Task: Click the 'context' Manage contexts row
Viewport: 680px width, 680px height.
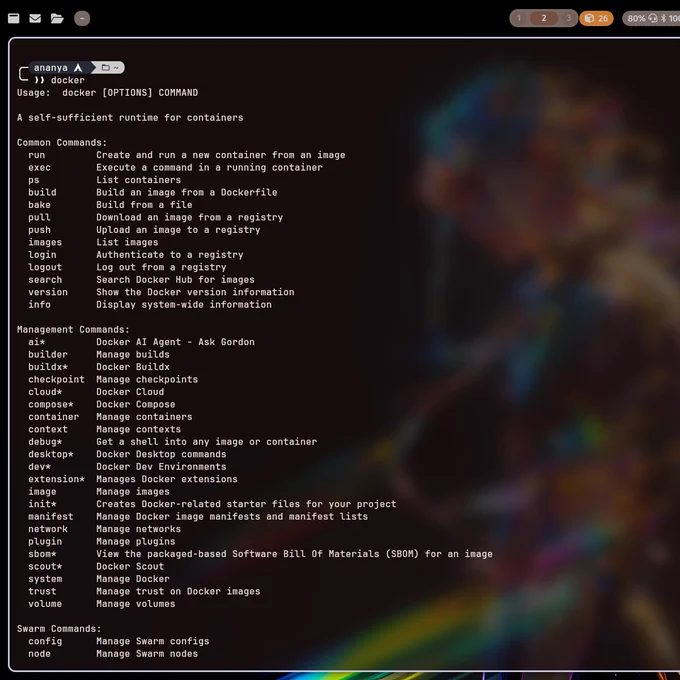Action: (105, 429)
